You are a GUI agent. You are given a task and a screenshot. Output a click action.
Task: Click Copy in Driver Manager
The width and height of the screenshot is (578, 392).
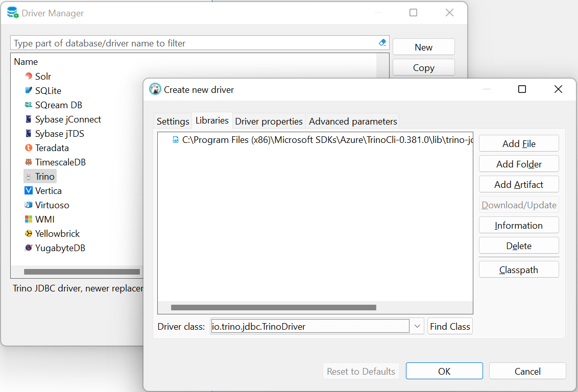(424, 67)
